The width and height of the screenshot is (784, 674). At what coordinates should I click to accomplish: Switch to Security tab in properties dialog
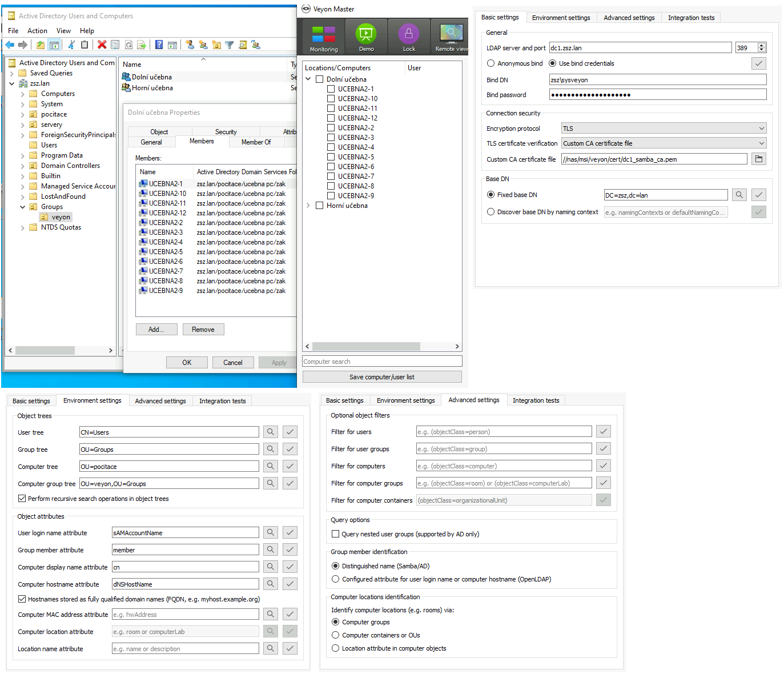point(226,132)
